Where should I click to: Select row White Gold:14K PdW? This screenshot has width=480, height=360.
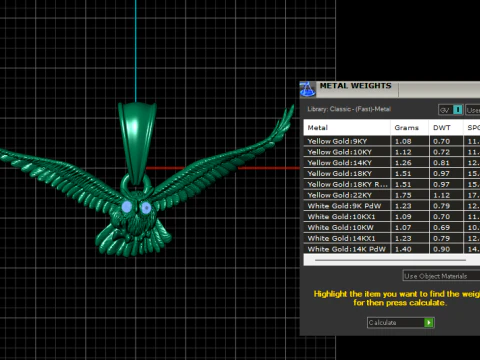(x=392, y=249)
